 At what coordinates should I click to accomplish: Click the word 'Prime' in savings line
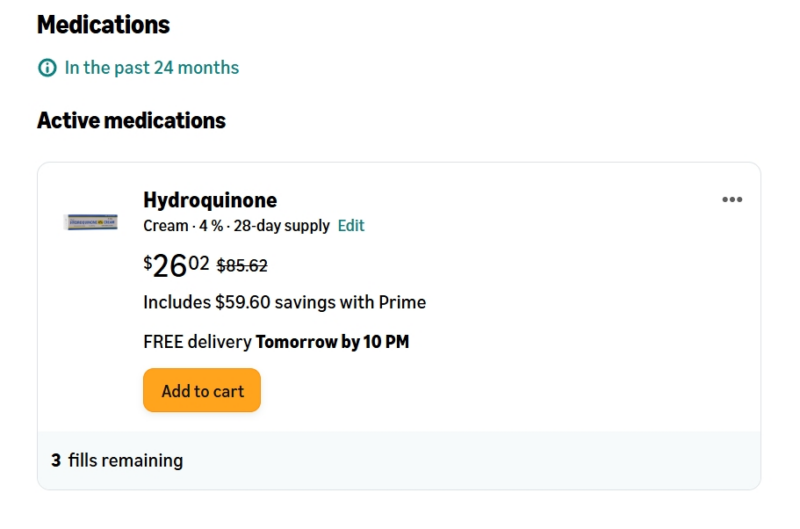[x=403, y=302]
